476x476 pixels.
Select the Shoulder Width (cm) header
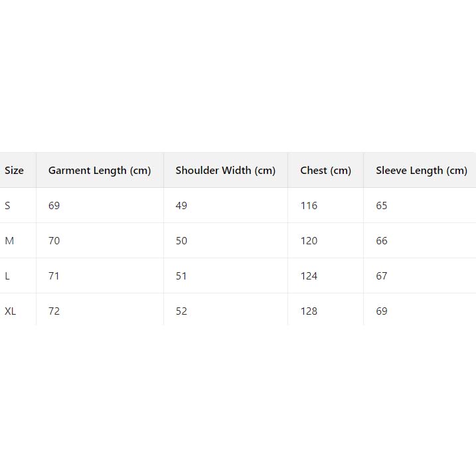225,171
